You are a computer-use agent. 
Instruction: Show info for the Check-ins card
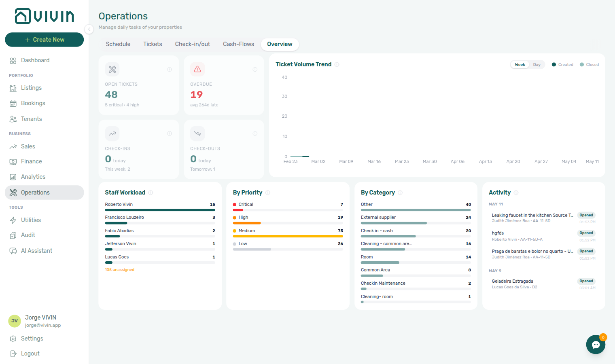(170, 133)
